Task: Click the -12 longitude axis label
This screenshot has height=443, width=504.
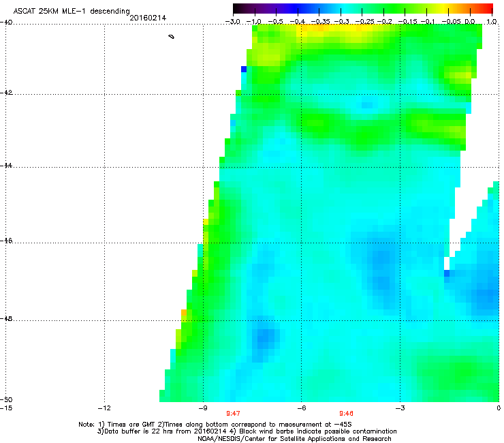Action: tap(104, 408)
